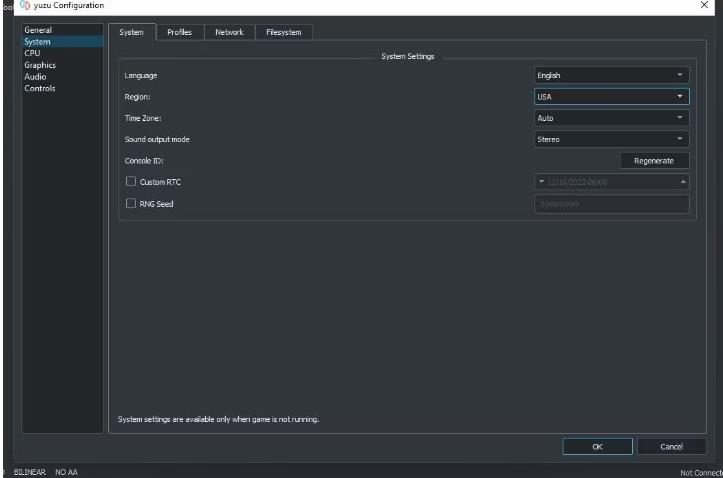This screenshot has height=478, width=723.
Task: Open the CPU settings category
Action: coord(33,52)
